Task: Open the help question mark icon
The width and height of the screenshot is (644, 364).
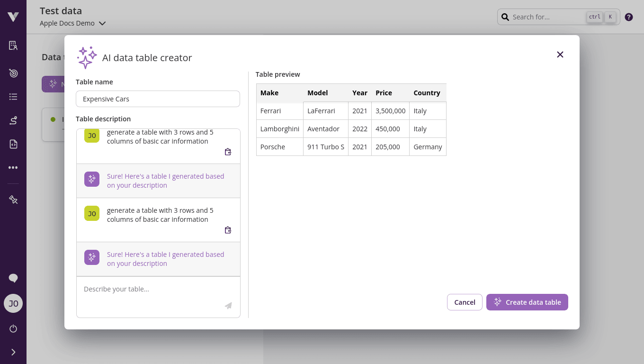Action: pos(629,17)
